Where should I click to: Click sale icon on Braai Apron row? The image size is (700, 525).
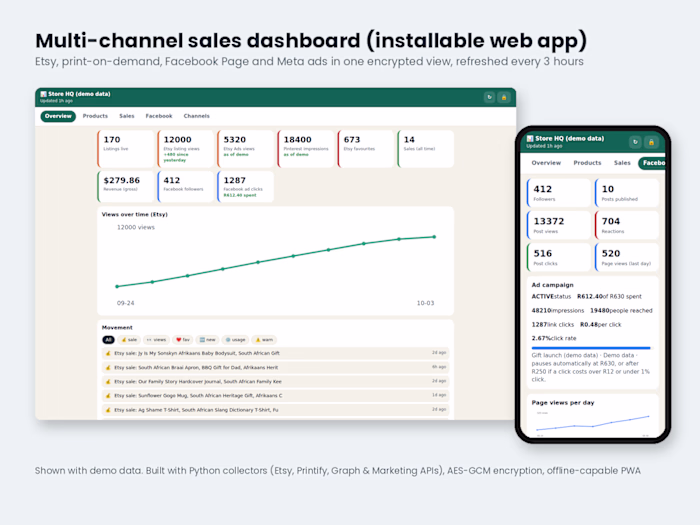108,367
